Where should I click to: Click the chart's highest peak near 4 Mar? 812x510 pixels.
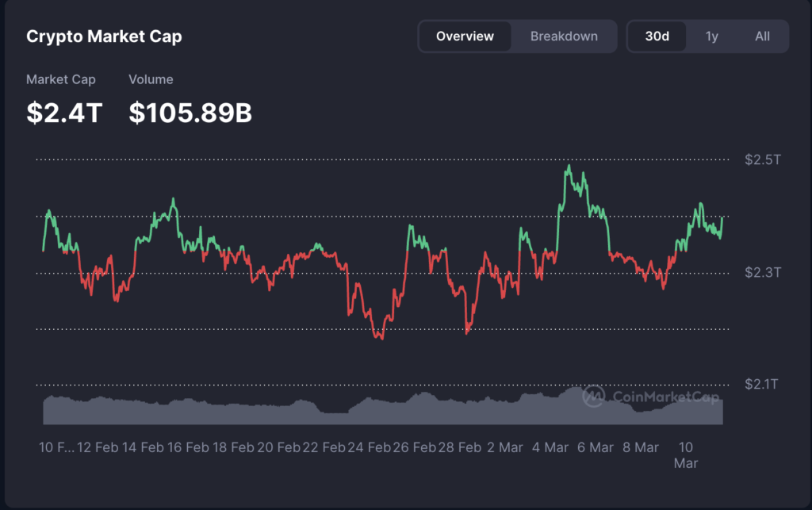pyautogui.click(x=569, y=167)
